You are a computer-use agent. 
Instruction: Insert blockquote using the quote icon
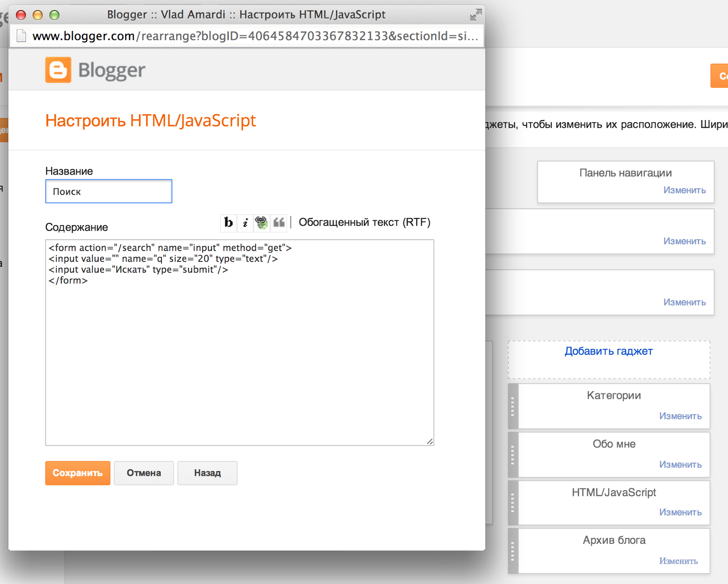[279, 222]
